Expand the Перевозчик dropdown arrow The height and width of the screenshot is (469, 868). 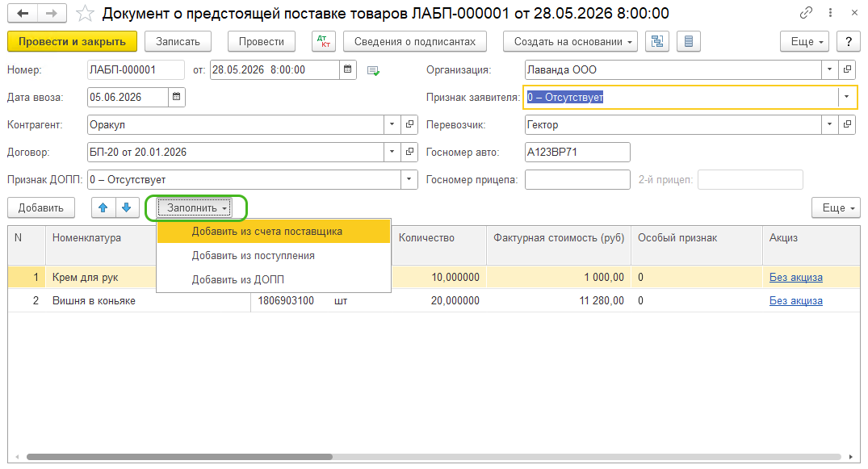tap(829, 124)
